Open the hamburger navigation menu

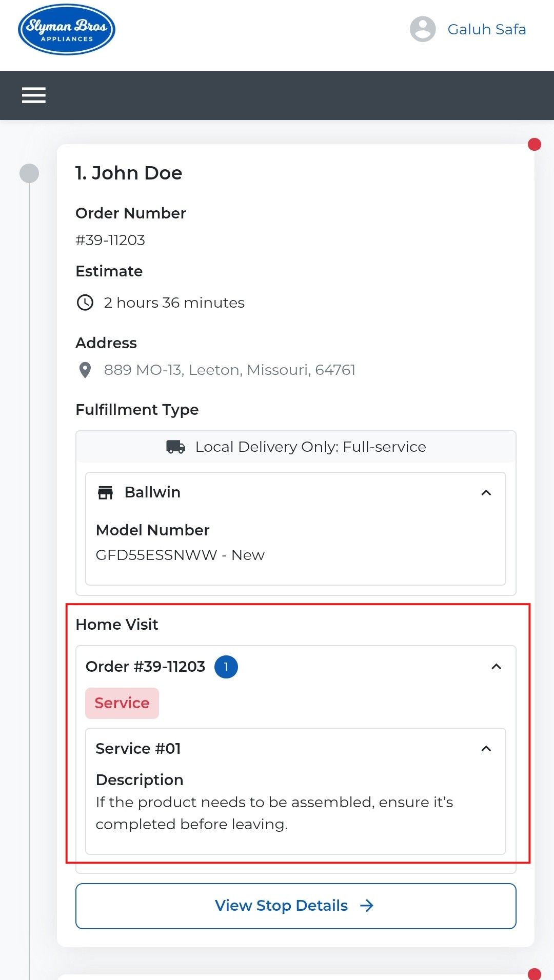click(x=34, y=95)
